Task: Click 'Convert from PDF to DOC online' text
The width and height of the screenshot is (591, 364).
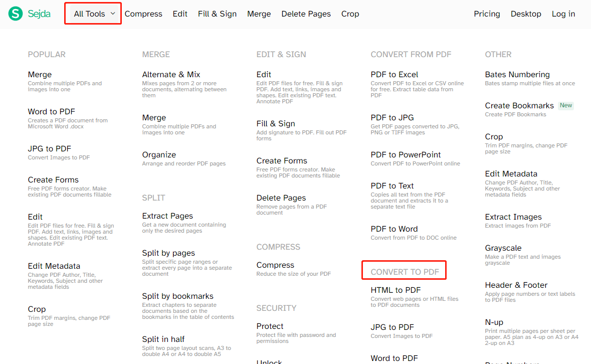Action: [x=414, y=238]
